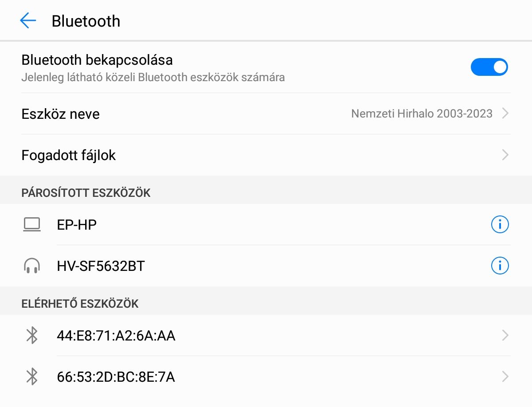Connect to HV-SF5632BT headset
The height and width of the screenshot is (407, 532).
[x=101, y=266]
